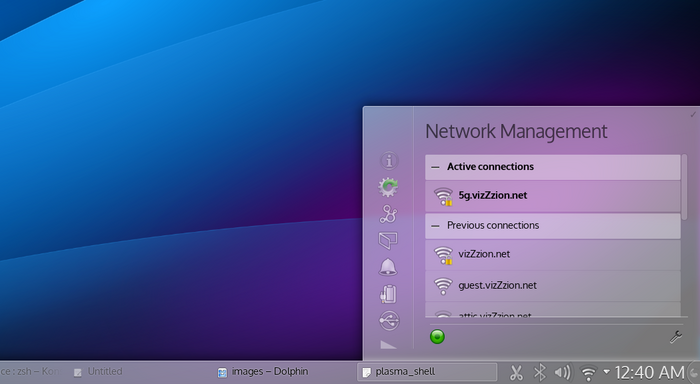This screenshot has height=384, width=700.
Task: Click the Wi-Fi icon next to guest.vizZzion.net
Action: pyautogui.click(x=443, y=286)
